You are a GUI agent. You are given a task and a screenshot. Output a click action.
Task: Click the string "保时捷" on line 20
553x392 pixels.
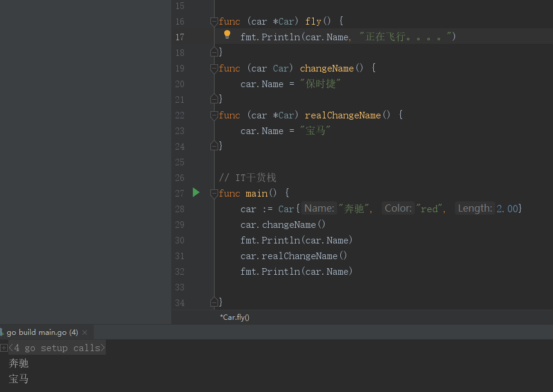pyautogui.click(x=320, y=84)
